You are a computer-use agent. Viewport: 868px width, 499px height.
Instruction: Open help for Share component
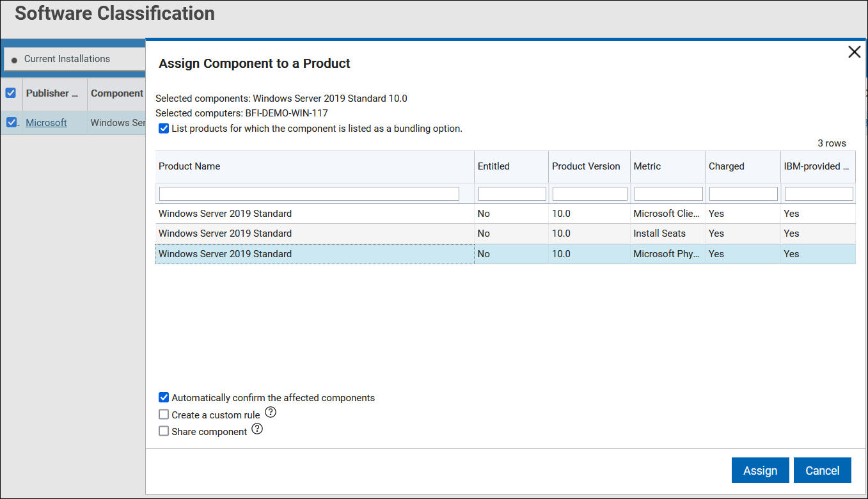(257, 429)
